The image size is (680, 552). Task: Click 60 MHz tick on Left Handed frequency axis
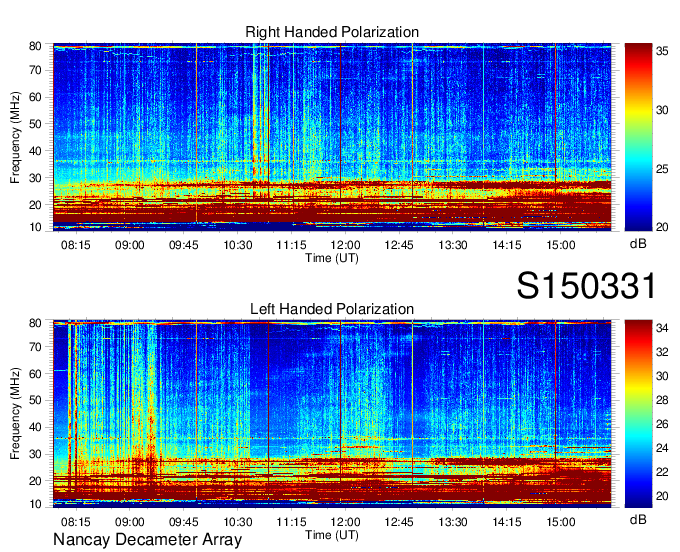[35, 374]
